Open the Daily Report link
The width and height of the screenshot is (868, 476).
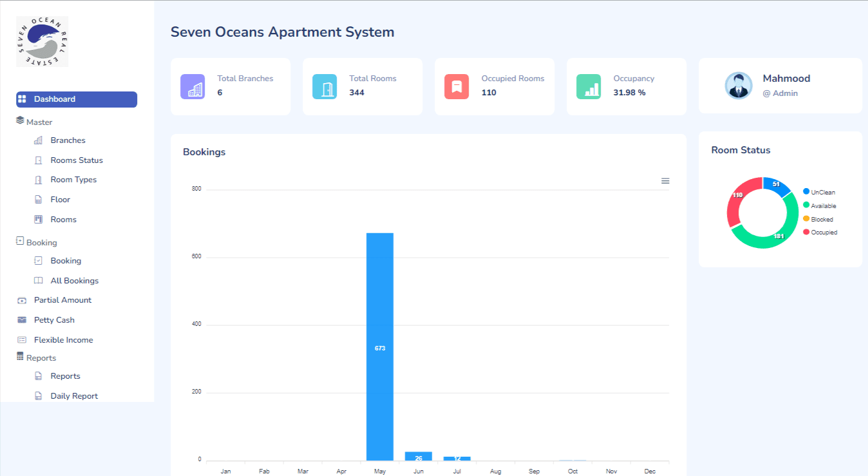pos(74,396)
